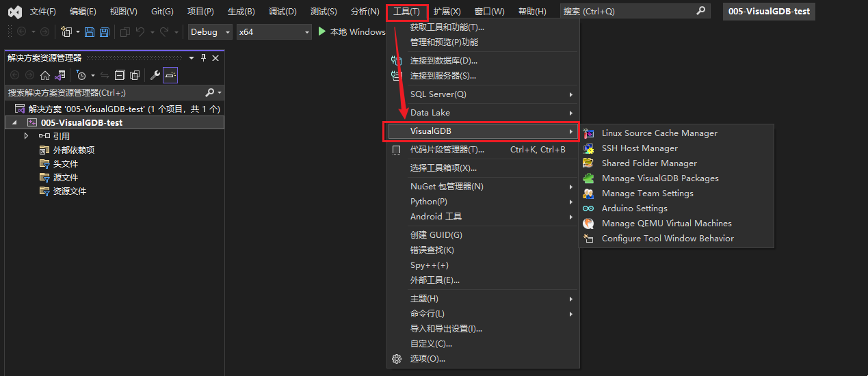Image resolution: width=868 pixels, height=376 pixels.
Task: Click search magnifier in Solution Explorer
Action: point(209,92)
